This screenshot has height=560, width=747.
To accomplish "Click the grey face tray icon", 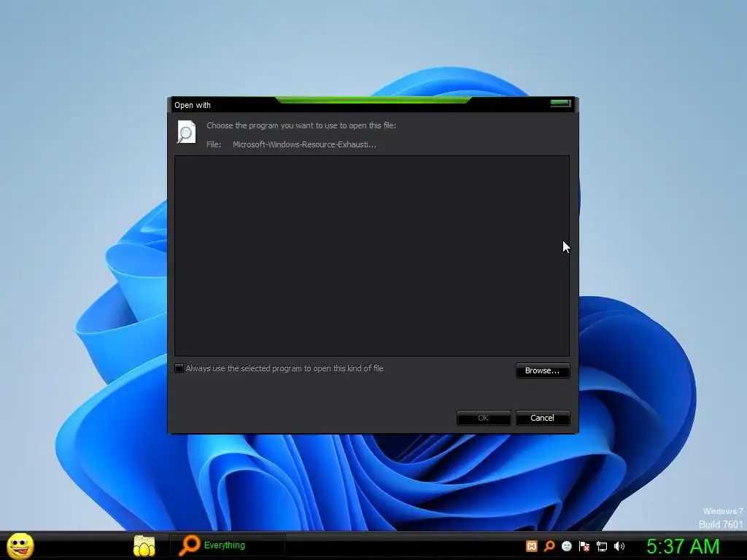I will pyautogui.click(x=566, y=546).
